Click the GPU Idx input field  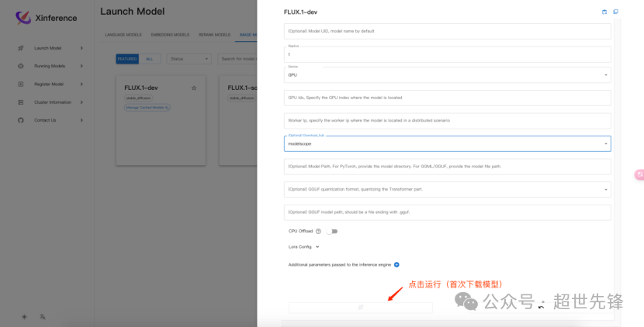(x=447, y=98)
